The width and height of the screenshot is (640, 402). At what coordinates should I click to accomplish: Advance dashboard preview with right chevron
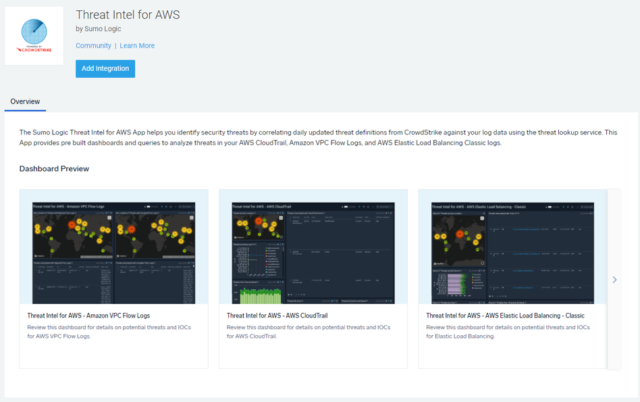point(615,280)
